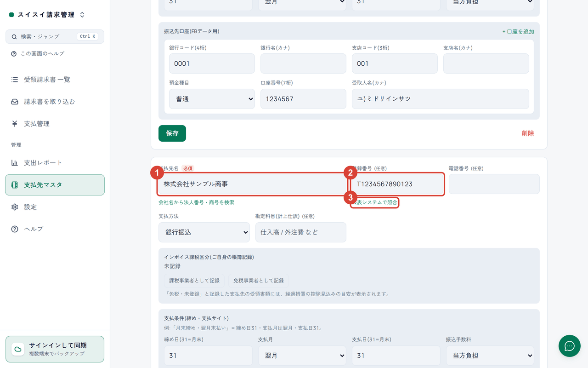Click the 支払先名 field 株式会社サンプル商事
This screenshot has height=368, width=588.
[x=252, y=184]
